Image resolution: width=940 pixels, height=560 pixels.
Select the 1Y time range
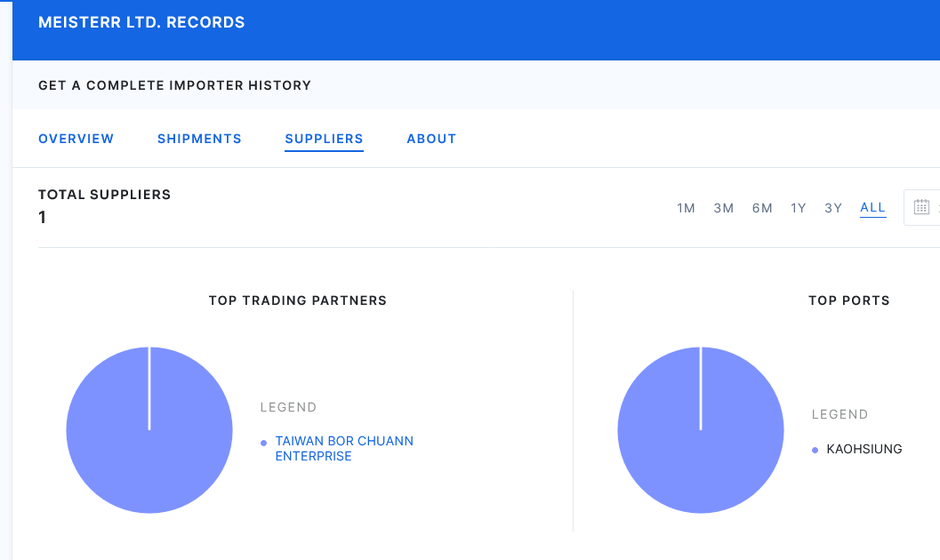pyautogui.click(x=799, y=208)
